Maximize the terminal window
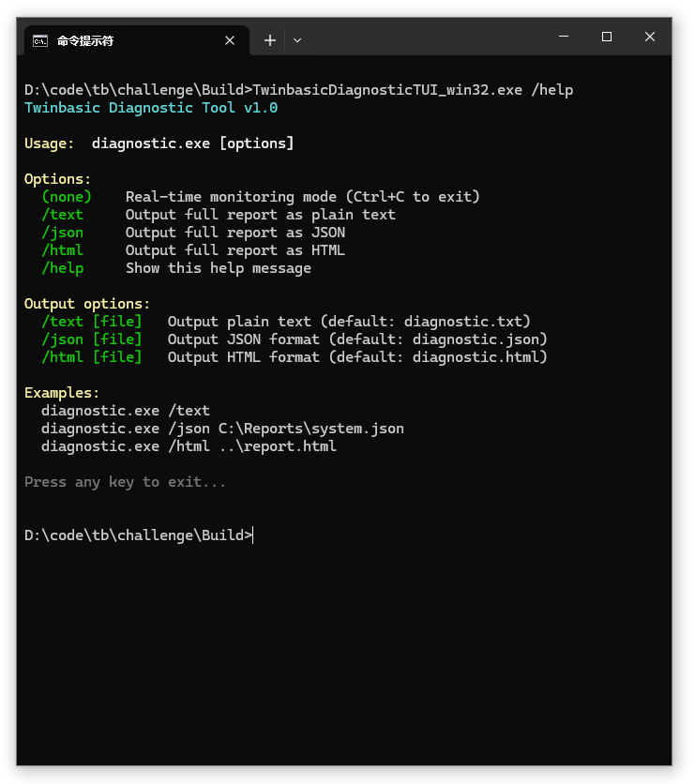 607,37
